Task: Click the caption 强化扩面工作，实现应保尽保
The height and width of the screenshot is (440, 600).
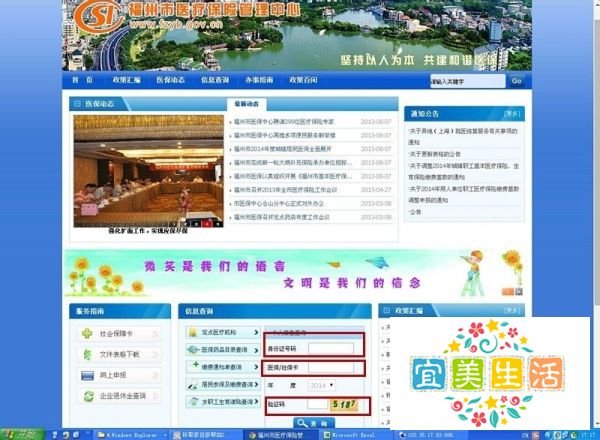Action: pyautogui.click(x=148, y=231)
